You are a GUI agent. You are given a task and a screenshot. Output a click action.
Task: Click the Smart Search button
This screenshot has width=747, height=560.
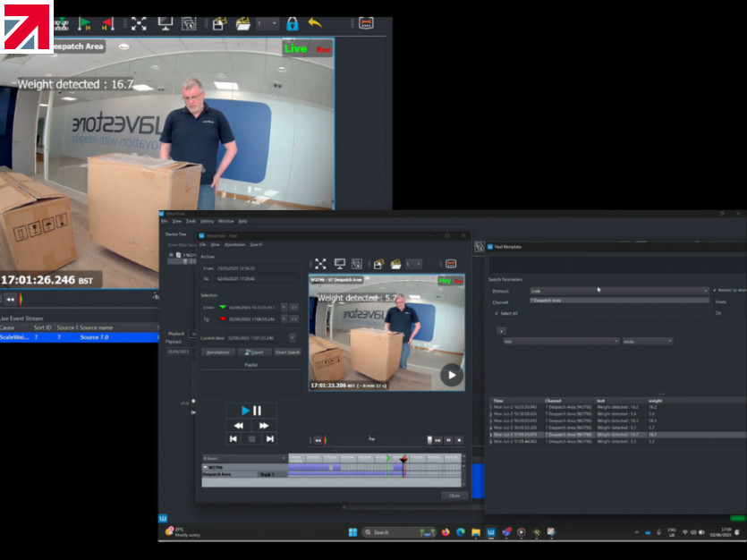[287, 352]
